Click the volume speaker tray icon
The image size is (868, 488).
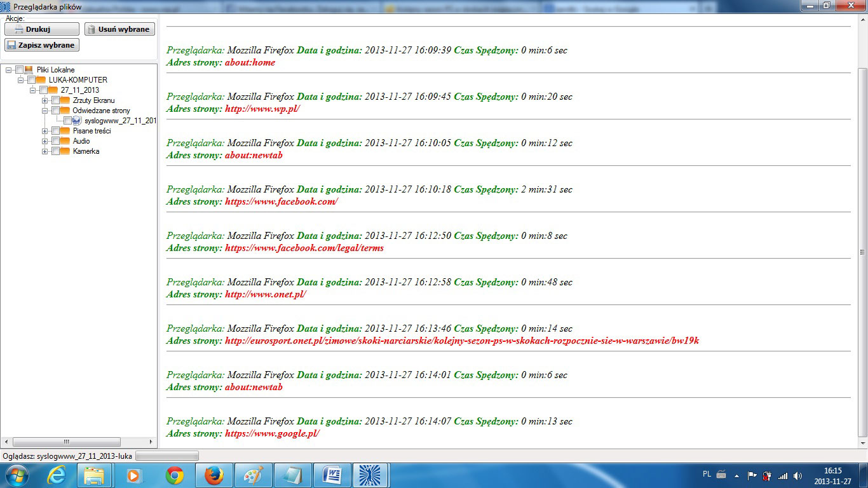(x=798, y=475)
